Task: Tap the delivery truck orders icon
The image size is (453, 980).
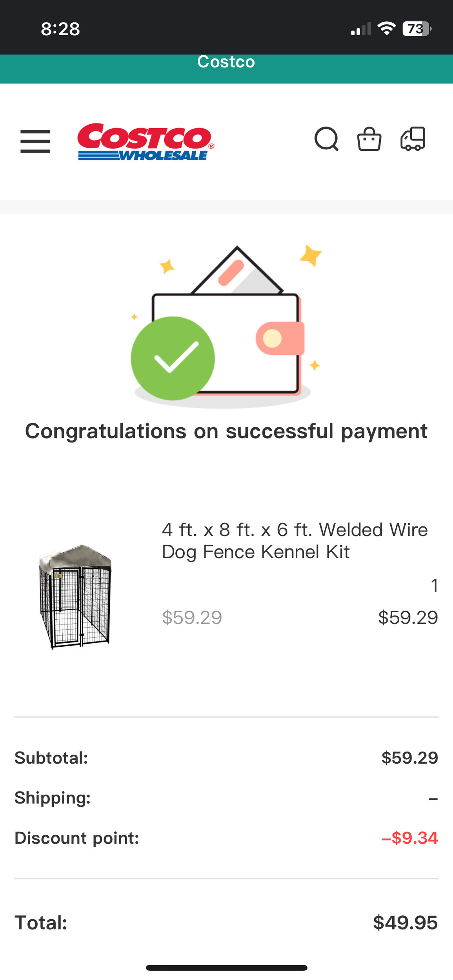Action: [413, 139]
